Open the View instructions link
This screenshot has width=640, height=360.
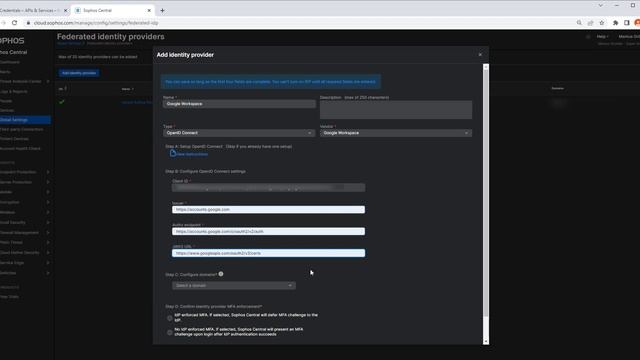point(192,154)
